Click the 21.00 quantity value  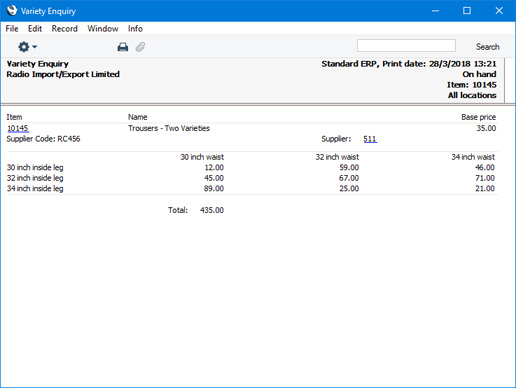point(485,189)
